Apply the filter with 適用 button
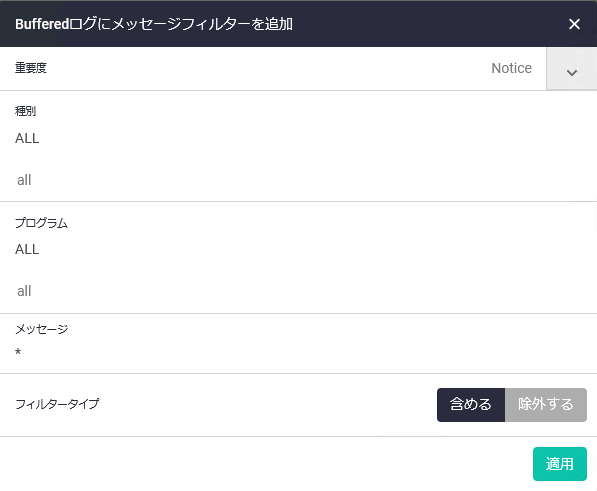 [560, 464]
